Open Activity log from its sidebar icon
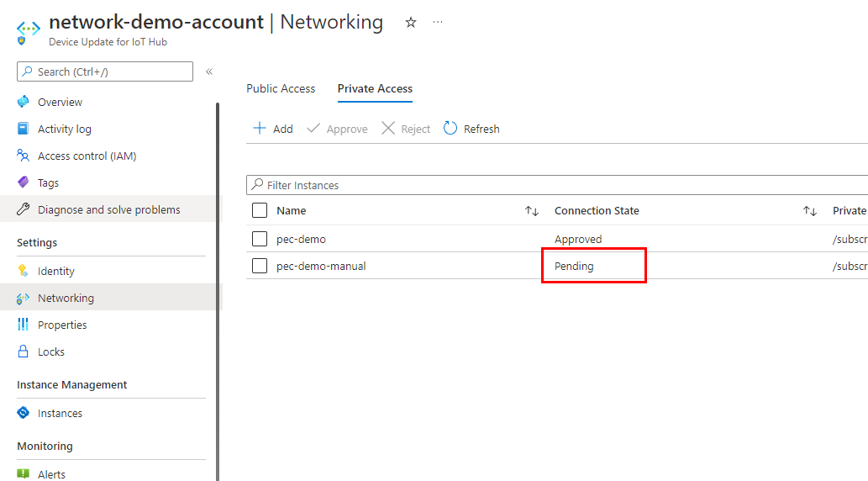The height and width of the screenshot is (481, 868). [24, 129]
